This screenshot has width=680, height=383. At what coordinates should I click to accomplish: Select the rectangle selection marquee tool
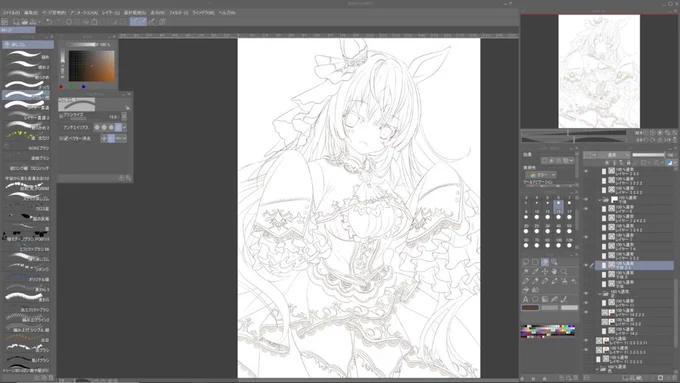pos(535,262)
